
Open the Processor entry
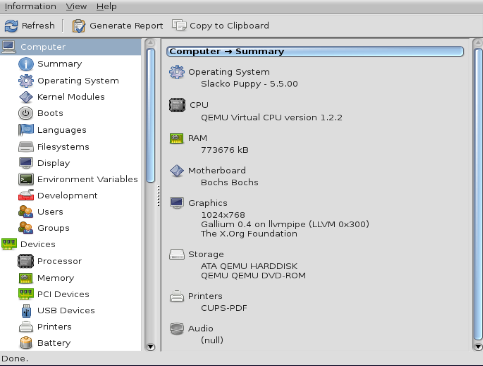(x=60, y=261)
